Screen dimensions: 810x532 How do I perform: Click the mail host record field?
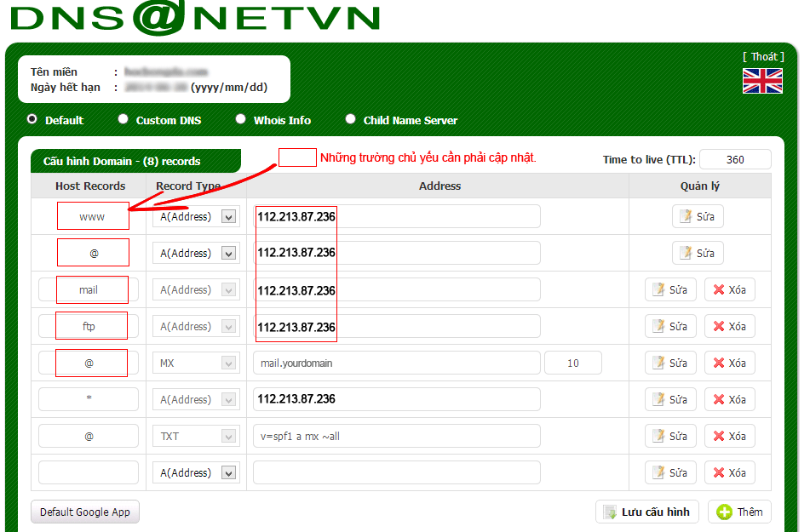(x=89, y=289)
